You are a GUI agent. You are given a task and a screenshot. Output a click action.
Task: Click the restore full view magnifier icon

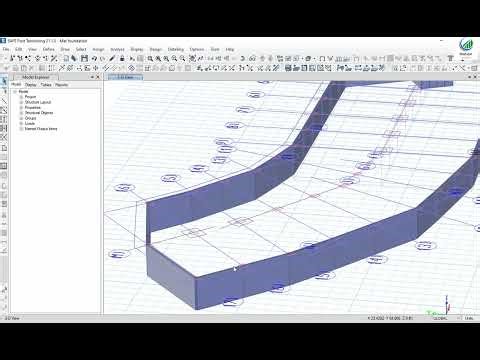coord(158,58)
